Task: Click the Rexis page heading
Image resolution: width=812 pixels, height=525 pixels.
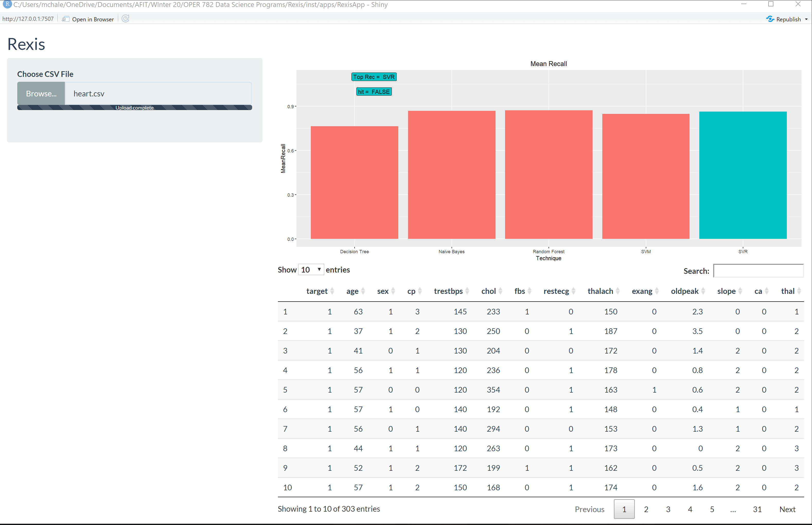Action: pos(26,44)
